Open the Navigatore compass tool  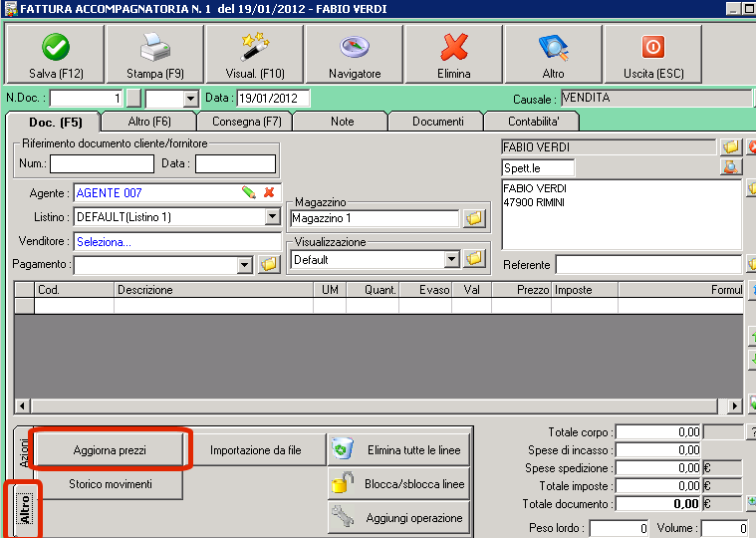tap(355, 55)
